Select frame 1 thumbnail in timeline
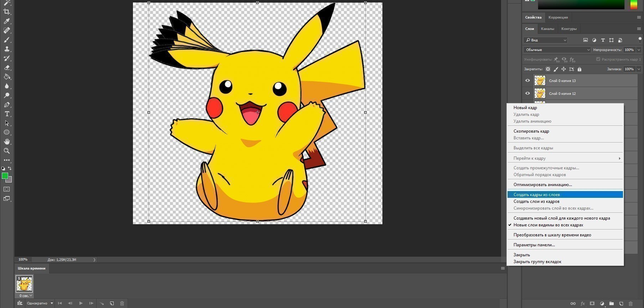The height and width of the screenshot is (308, 644). (x=24, y=284)
